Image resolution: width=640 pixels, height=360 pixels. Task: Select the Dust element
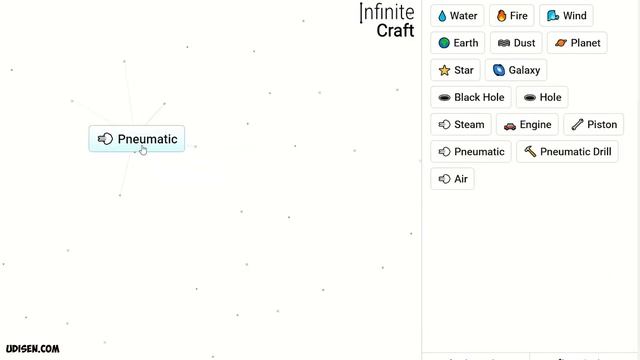(516, 43)
